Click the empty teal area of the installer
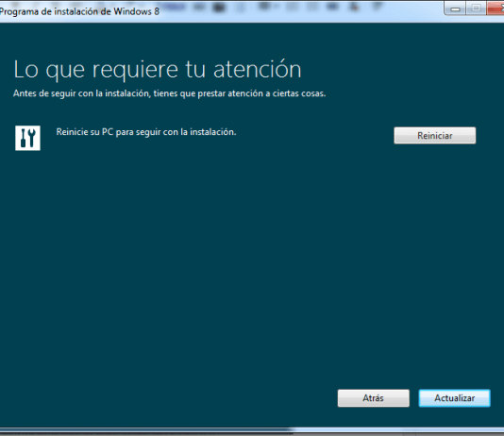504x436 pixels. (225, 257)
